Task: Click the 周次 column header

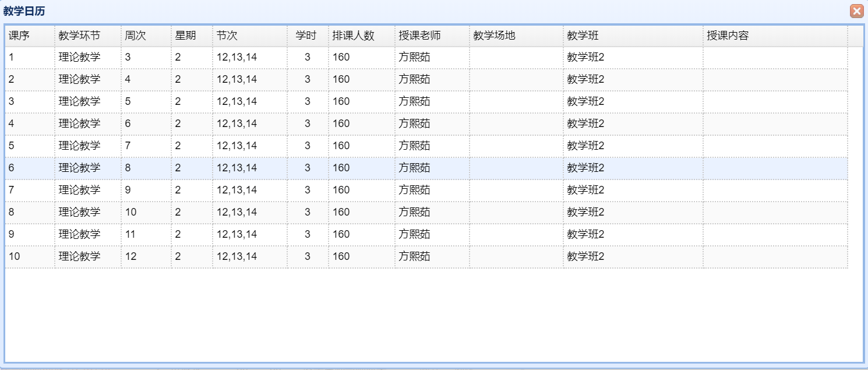Action: (x=146, y=36)
